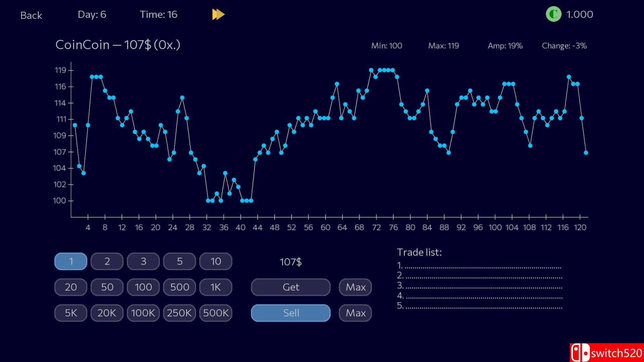Click the first Trade list entry
This screenshot has width=644, height=362.
point(480,266)
